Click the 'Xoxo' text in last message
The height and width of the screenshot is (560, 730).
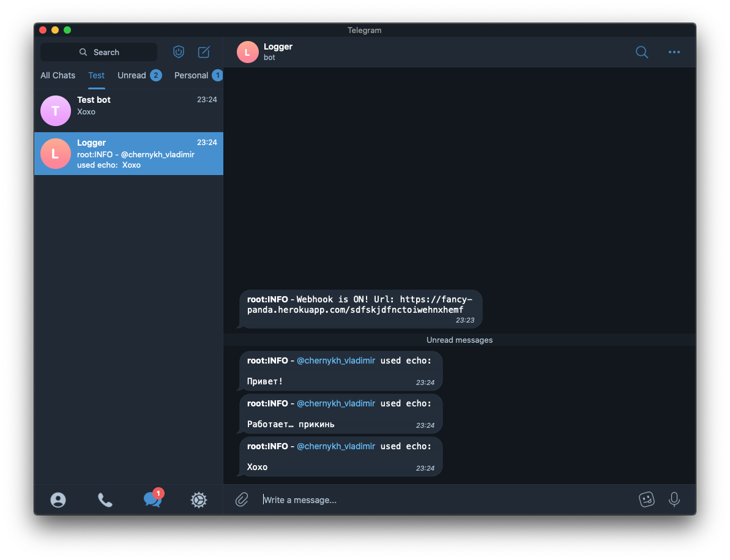click(x=257, y=467)
